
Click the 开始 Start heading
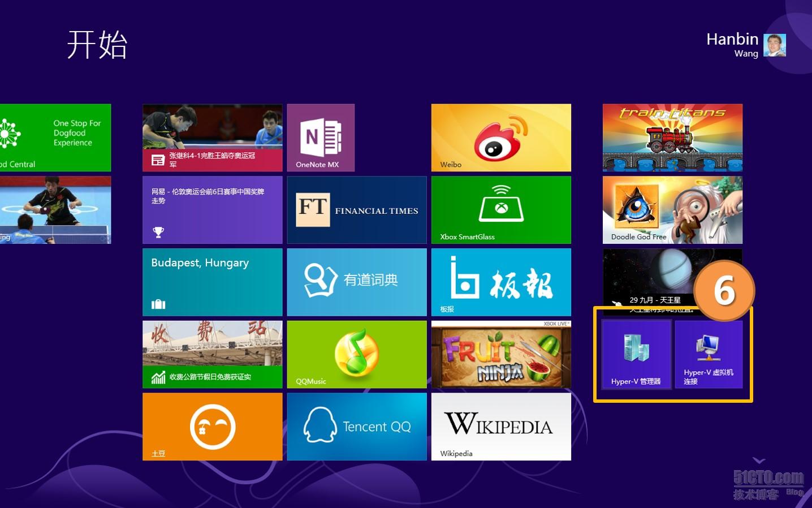[97, 45]
